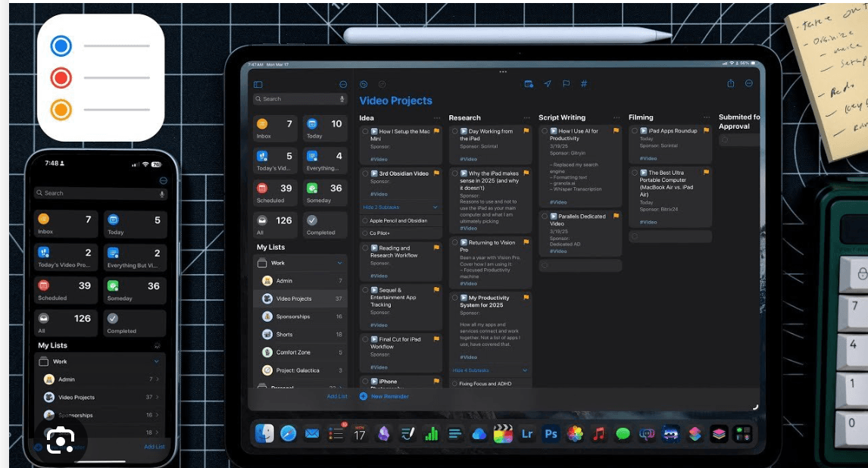Tap the multitasking three dots atop the iPad
The height and width of the screenshot is (468, 868).
tap(503, 72)
